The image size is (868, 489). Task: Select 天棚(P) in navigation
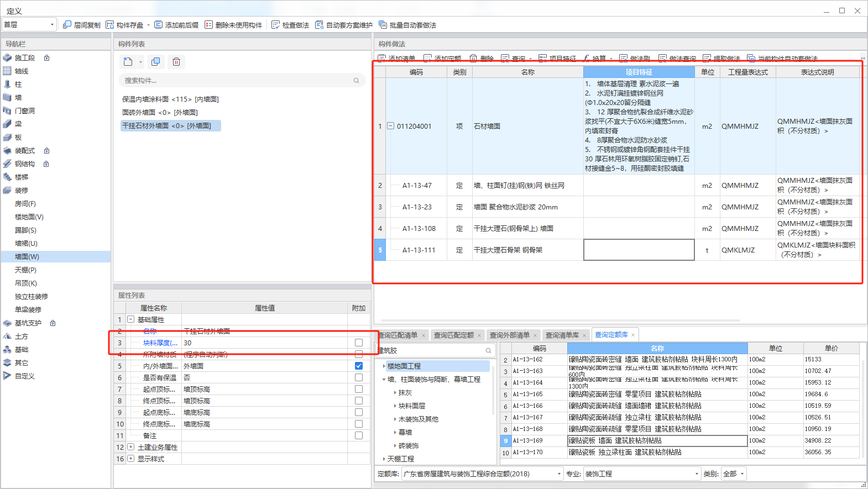click(25, 270)
